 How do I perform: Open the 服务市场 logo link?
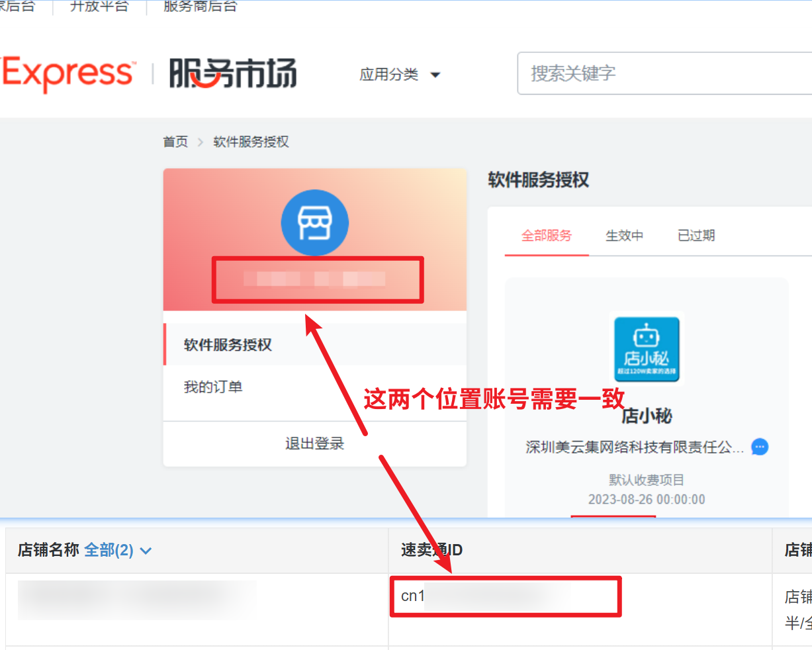[232, 73]
